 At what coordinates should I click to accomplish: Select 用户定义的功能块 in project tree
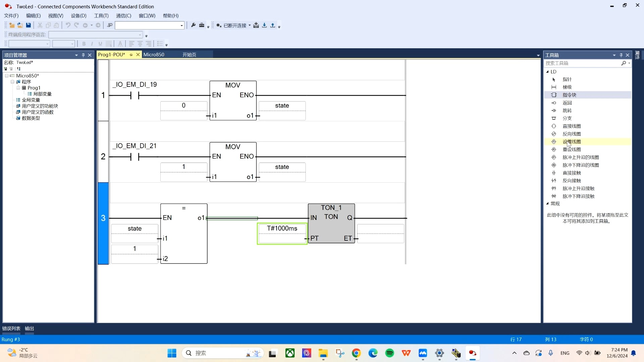coord(40,106)
